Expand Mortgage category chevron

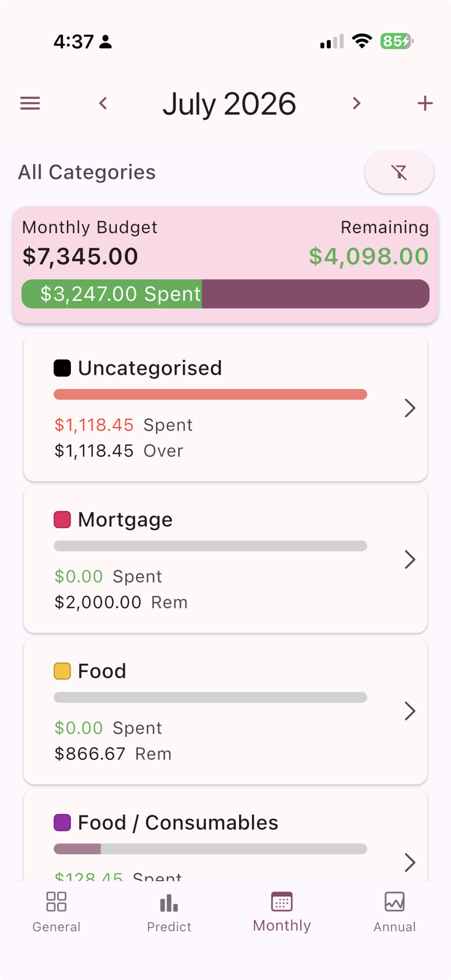point(410,559)
